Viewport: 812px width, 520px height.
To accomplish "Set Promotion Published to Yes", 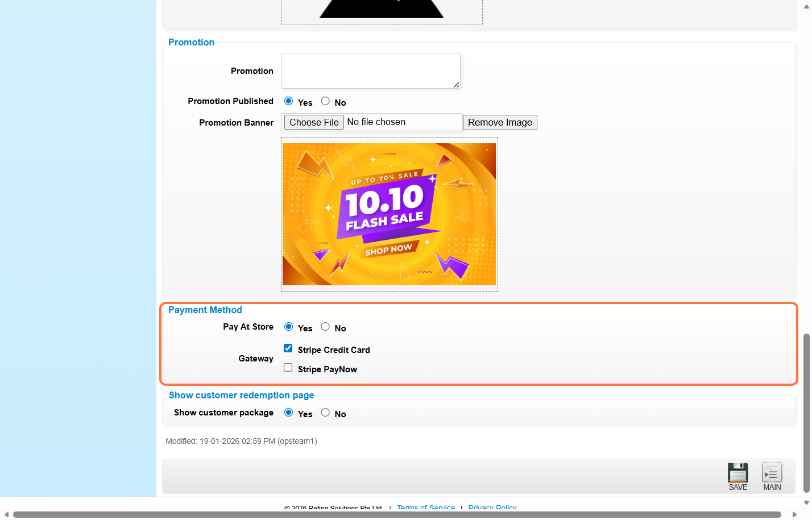I will click(289, 101).
